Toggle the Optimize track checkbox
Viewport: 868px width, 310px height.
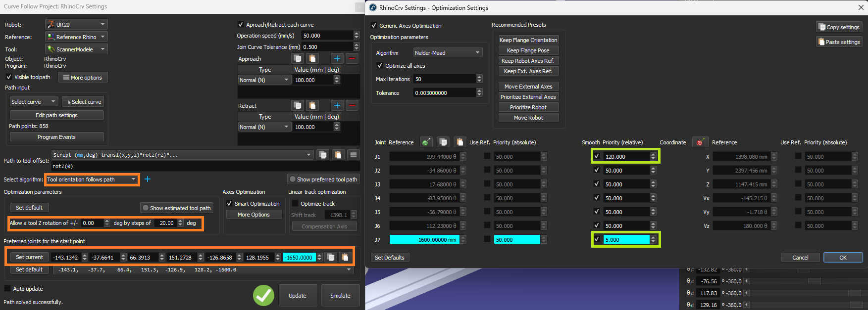[295, 203]
